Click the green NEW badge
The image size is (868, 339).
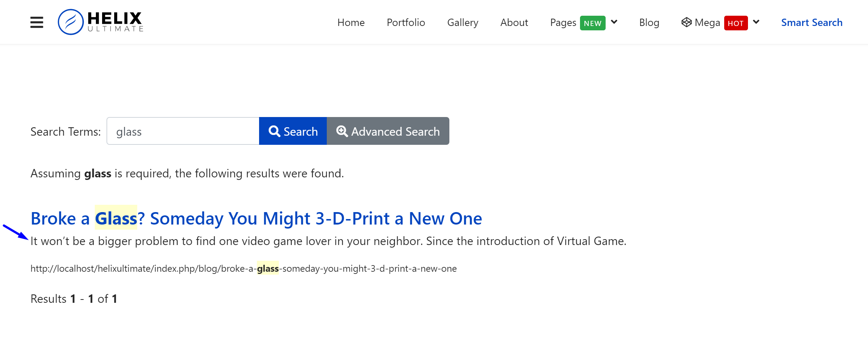(592, 23)
